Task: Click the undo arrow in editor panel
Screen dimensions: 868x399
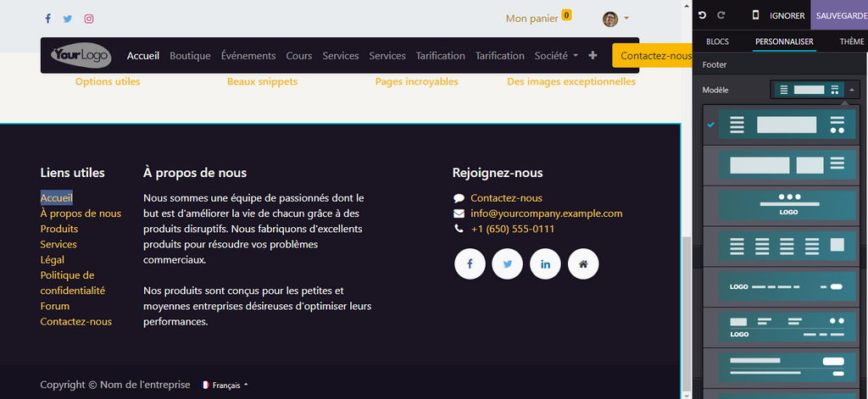Action: click(702, 15)
